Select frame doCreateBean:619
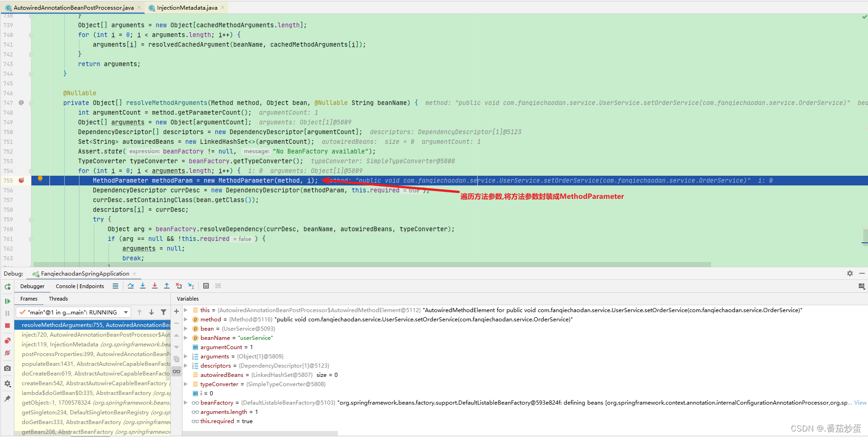The image size is (868, 437). [x=92, y=374]
